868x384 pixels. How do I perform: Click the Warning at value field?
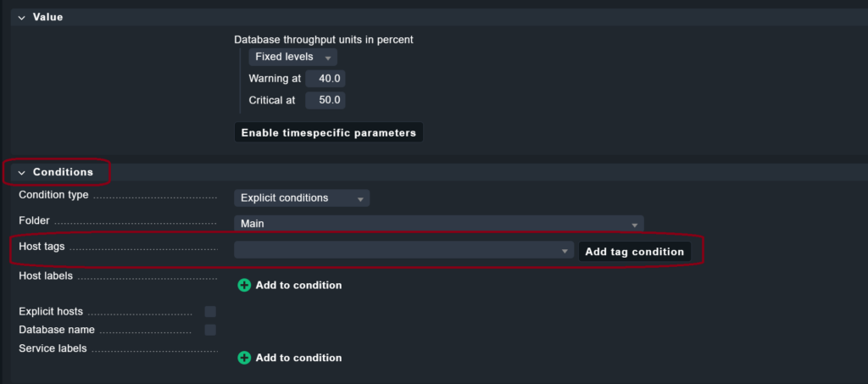tap(325, 79)
